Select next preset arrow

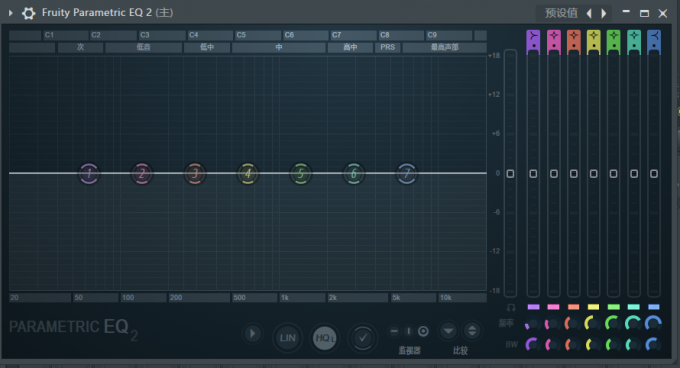click(604, 13)
